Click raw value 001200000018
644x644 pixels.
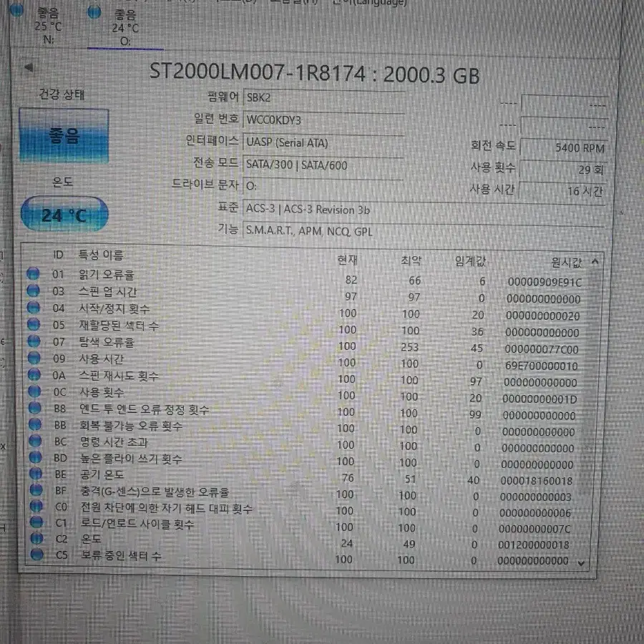(534, 545)
